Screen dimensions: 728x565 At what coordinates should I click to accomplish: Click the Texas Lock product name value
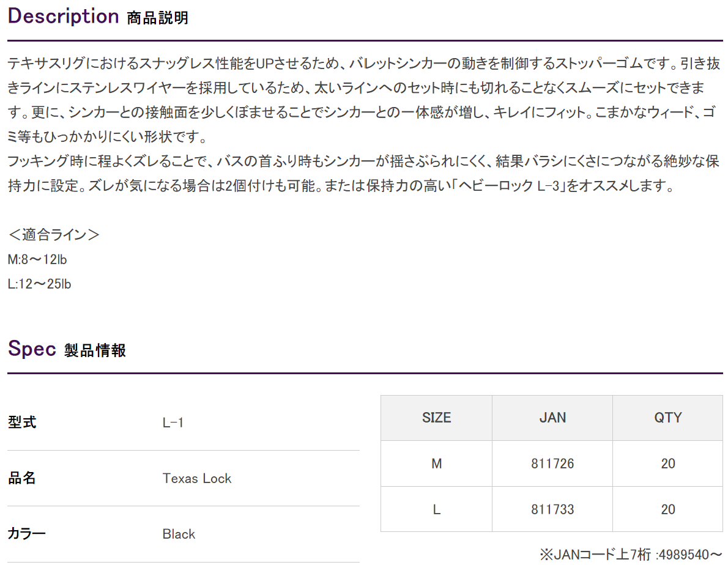coord(197,478)
